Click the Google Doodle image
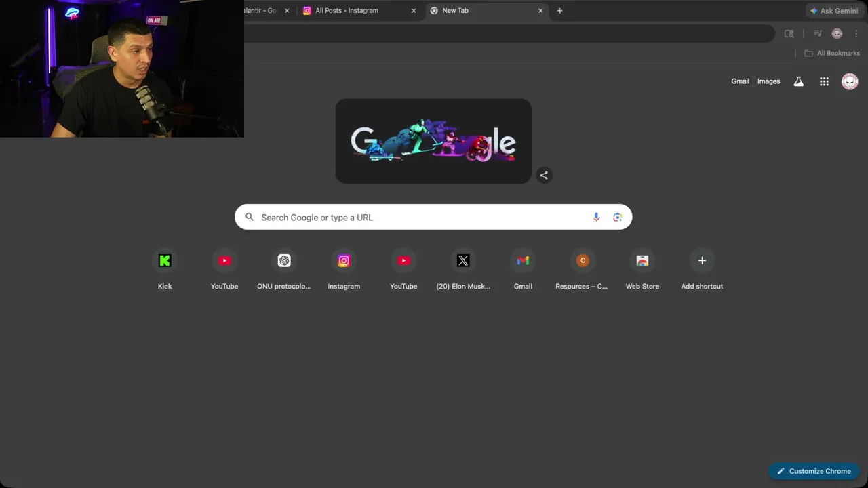The image size is (868, 488). click(433, 141)
